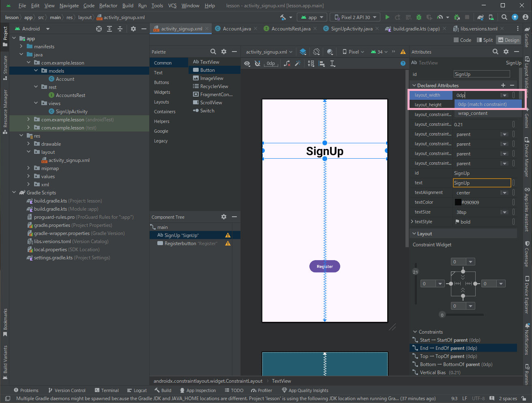Open the Terminal tool window
532x403 pixels.
107,390
